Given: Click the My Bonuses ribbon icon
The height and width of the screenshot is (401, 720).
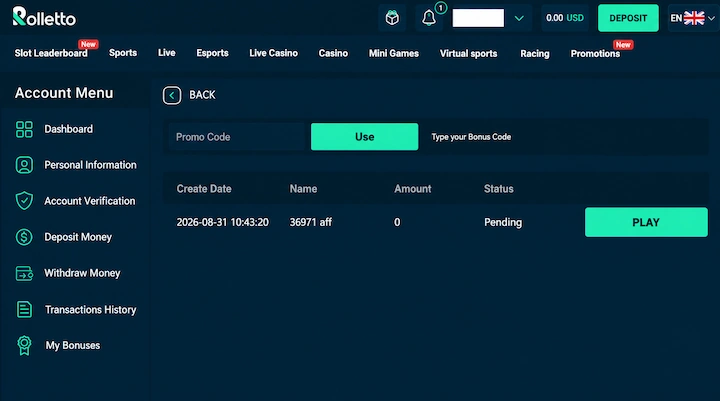Looking at the screenshot, I should click(24, 345).
